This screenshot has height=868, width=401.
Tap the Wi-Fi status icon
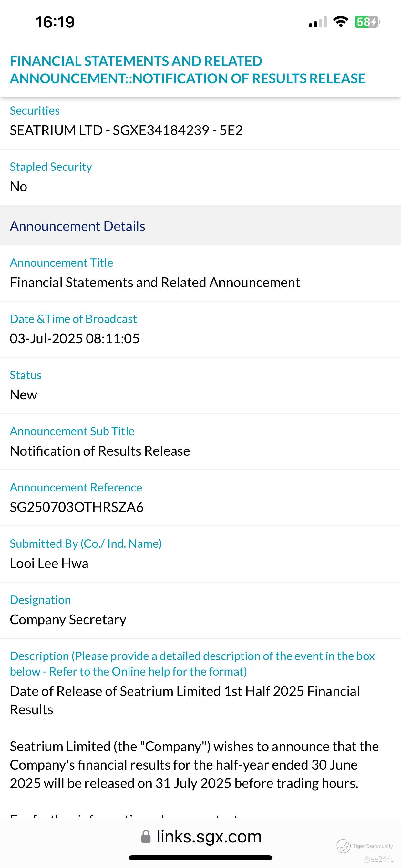[x=340, y=22]
